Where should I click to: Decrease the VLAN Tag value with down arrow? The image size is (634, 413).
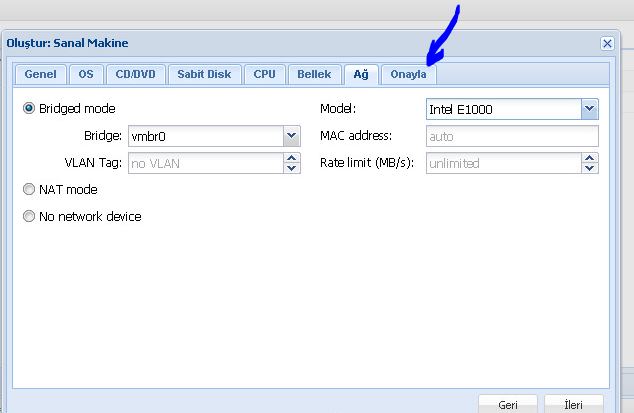(291, 168)
